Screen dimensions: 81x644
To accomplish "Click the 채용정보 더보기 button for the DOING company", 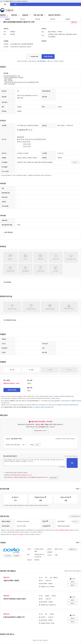I will [72, 549].
